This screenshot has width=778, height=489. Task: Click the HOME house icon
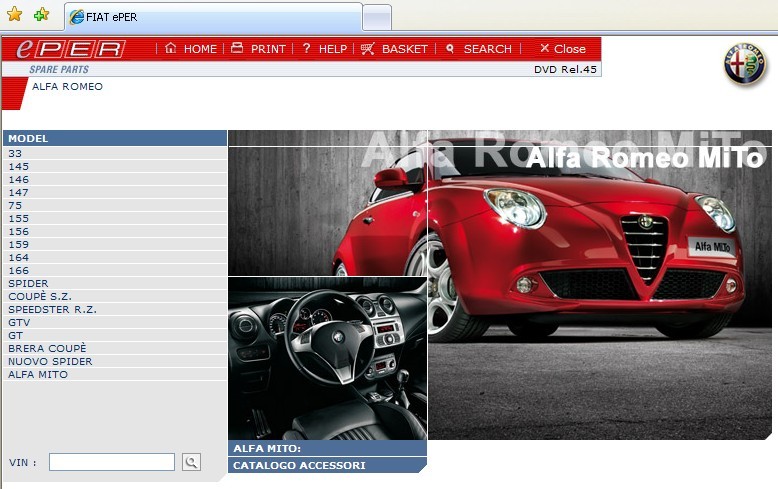171,48
